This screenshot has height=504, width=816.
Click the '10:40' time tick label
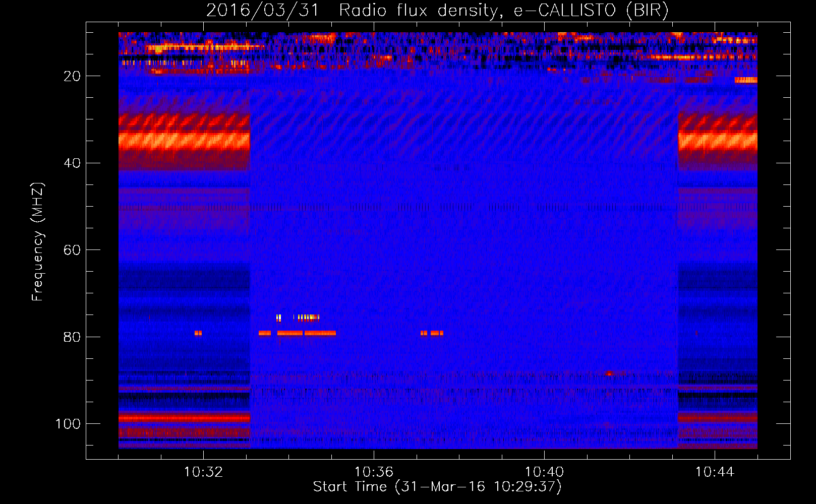[544, 472]
